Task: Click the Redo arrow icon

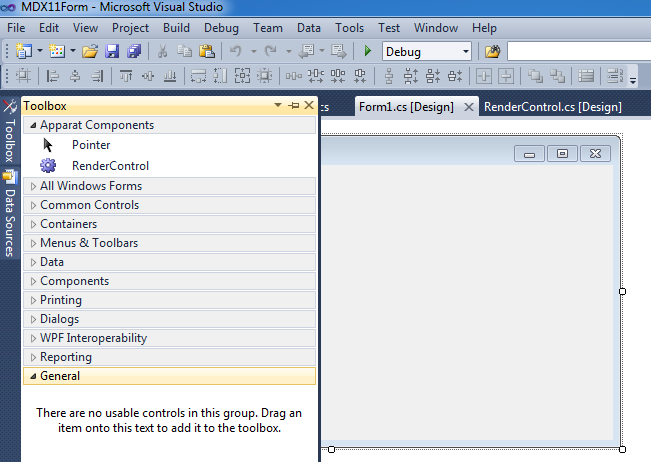Action: [x=270, y=51]
